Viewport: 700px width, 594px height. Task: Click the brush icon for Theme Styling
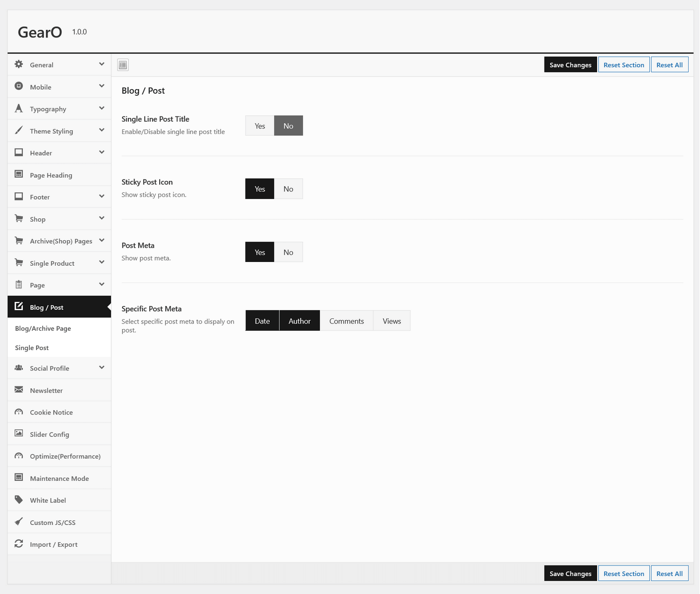[x=19, y=130]
